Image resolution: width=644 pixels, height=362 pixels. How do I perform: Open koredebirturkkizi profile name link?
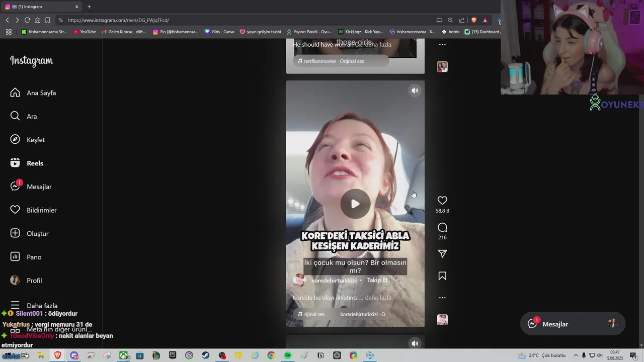tap(334, 281)
